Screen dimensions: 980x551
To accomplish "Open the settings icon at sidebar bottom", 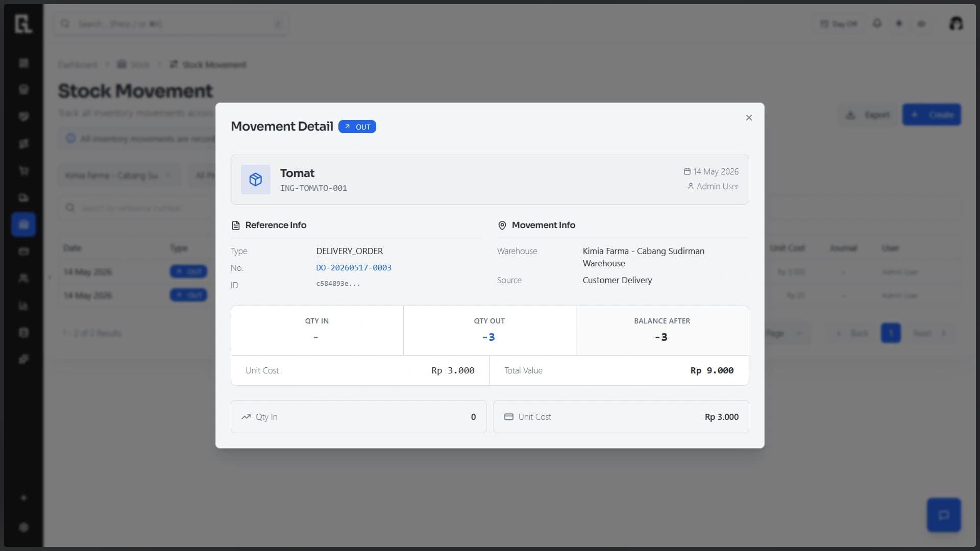I will click(23, 527).
